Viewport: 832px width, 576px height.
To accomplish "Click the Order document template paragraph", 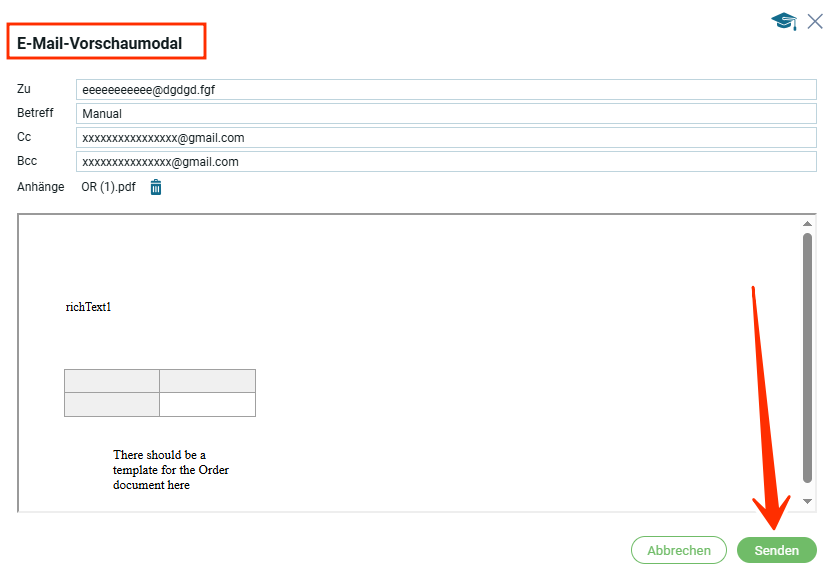I will [x=170, y=470].
